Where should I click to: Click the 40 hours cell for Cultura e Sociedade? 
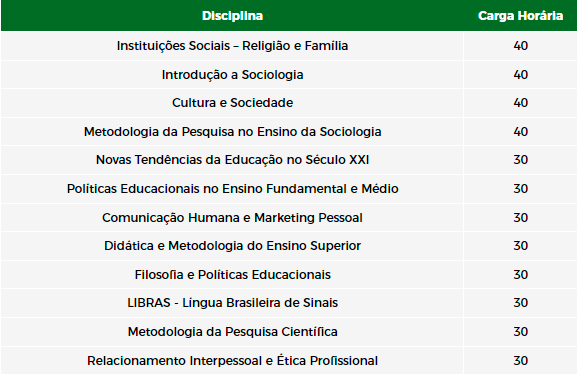pyautogui.click(x=520, y=102)
